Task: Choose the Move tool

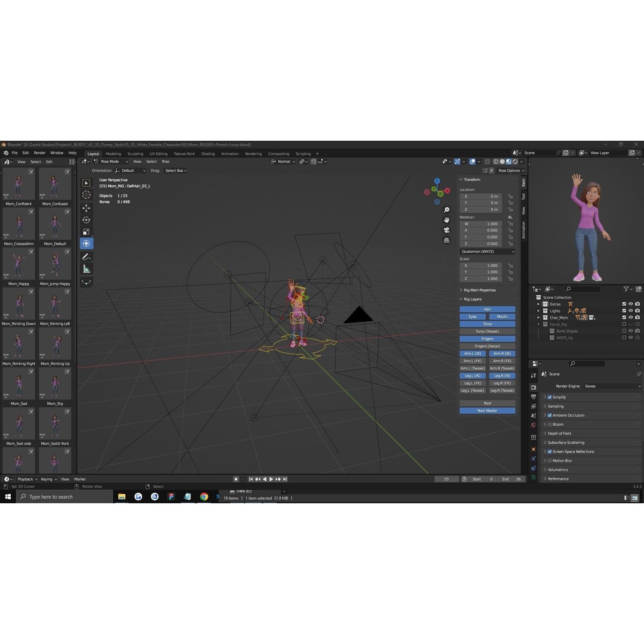Action: coord(86,208)
